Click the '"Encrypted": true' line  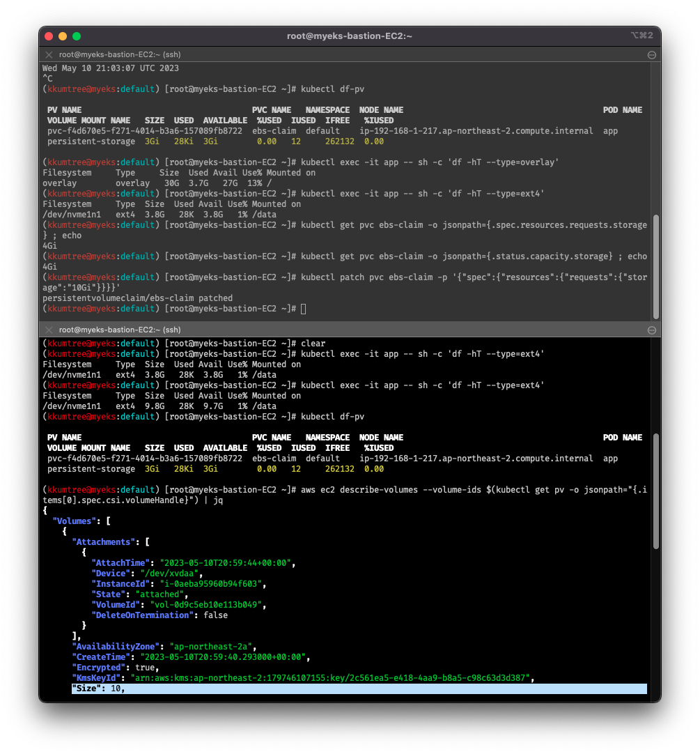[x=115, y=668]
